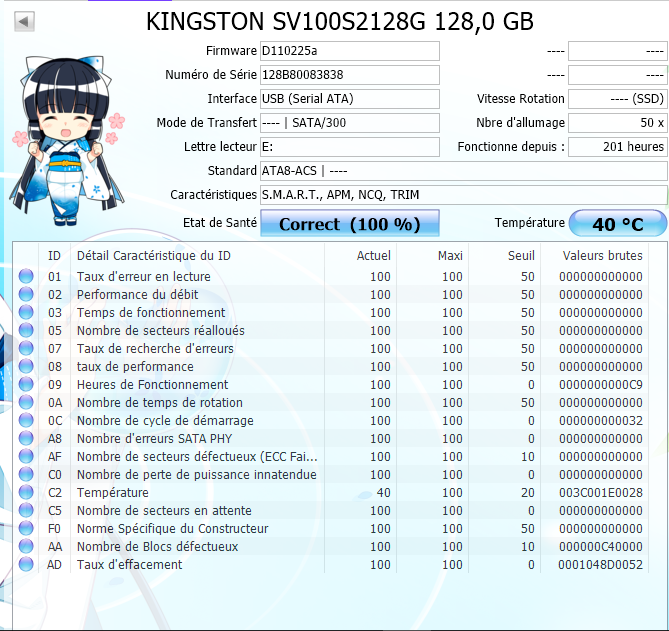This screenshot has width=669, height=631.
Task: Click the 40 °C temperature button
Action: click(618, 223)
